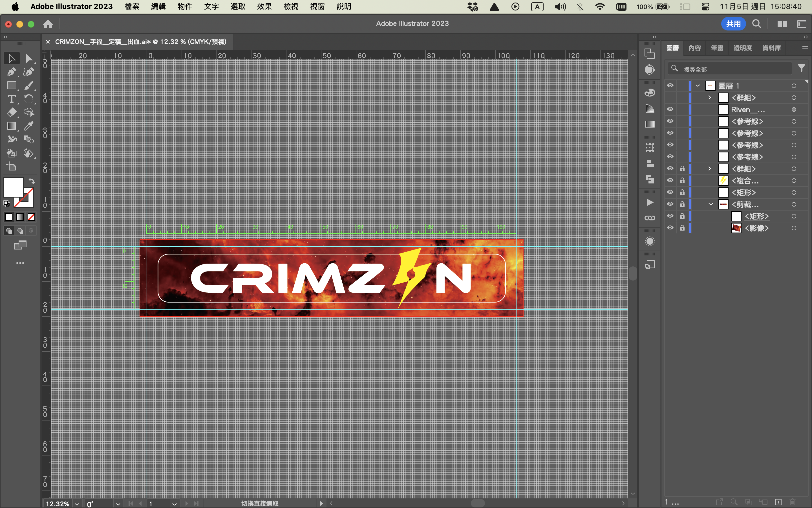This screenshot has height=508, width=812.
Task: Open the Color panel palette icon
Action: 650,93
